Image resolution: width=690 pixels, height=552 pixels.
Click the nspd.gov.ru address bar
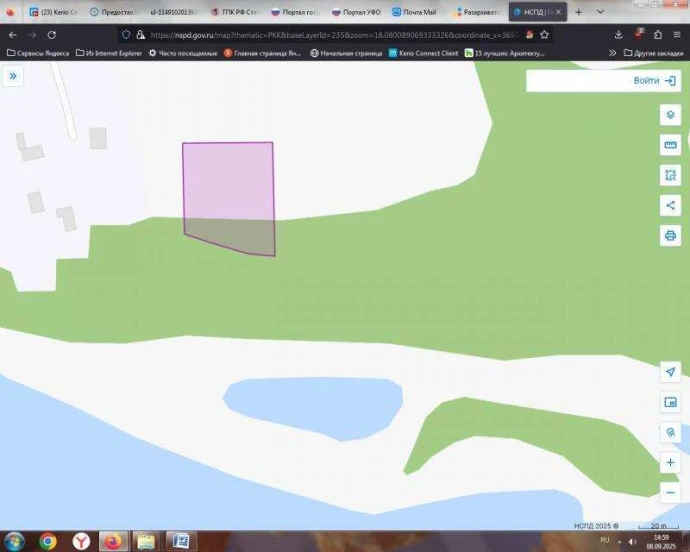coord(330,33)
